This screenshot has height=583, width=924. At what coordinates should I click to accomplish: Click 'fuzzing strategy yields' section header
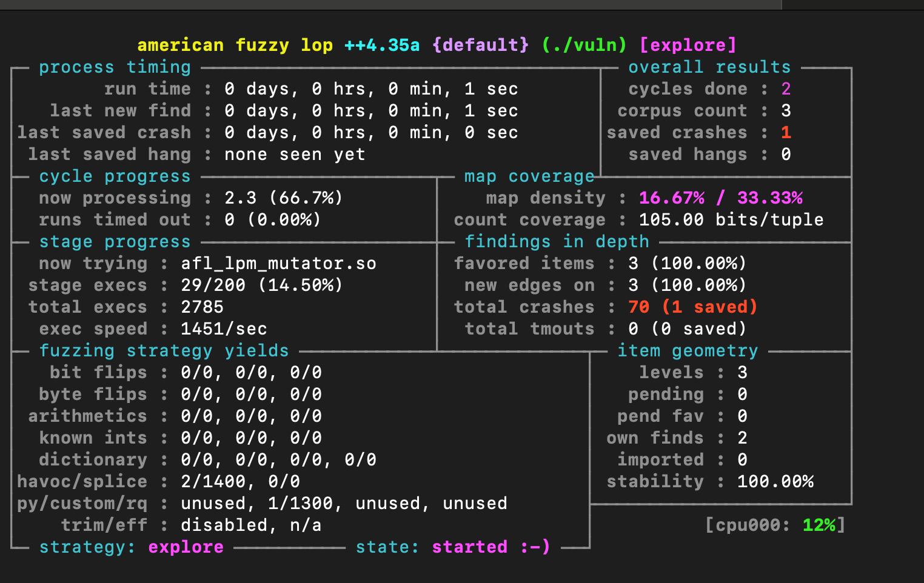(x=164, y=351)
